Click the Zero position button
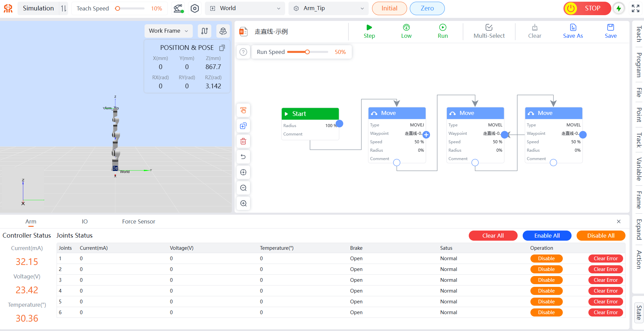Image resolution: width=644 pixels, height=331 pixels. [427, 8]
